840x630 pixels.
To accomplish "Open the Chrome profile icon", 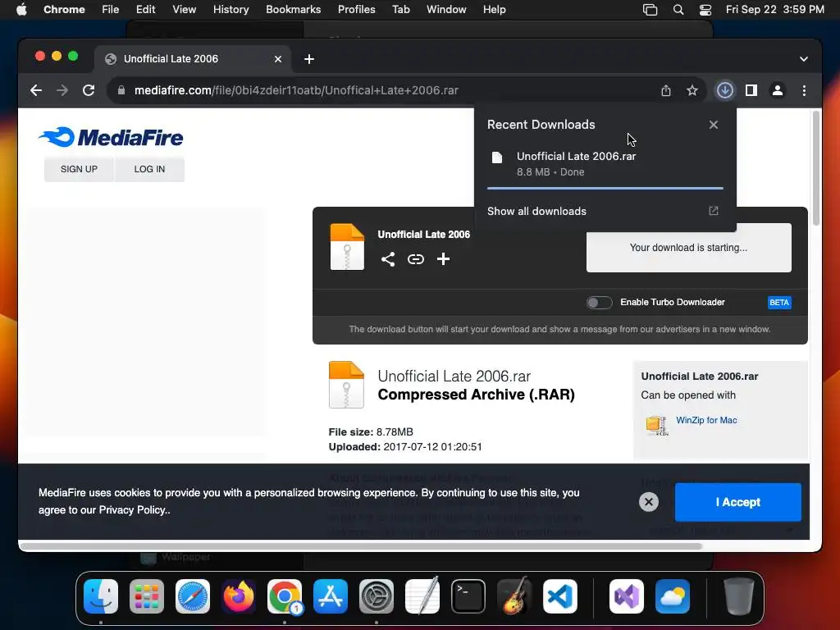I will coord(778,90).
